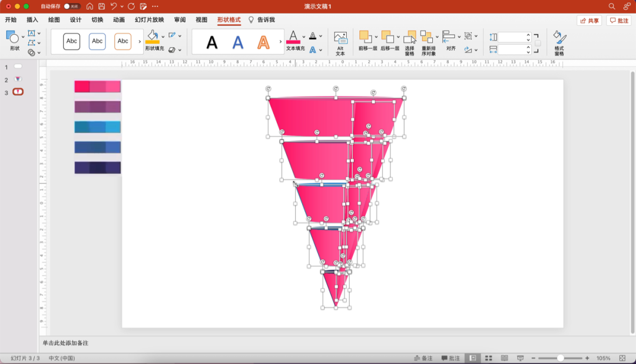Expand the shape styles gallery arrow
The height and width of the screenshot is (364, 636).
coord(140,42)
